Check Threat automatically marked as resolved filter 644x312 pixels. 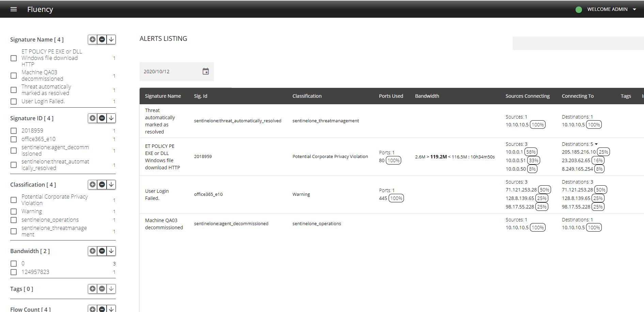(x=14, y=90)
